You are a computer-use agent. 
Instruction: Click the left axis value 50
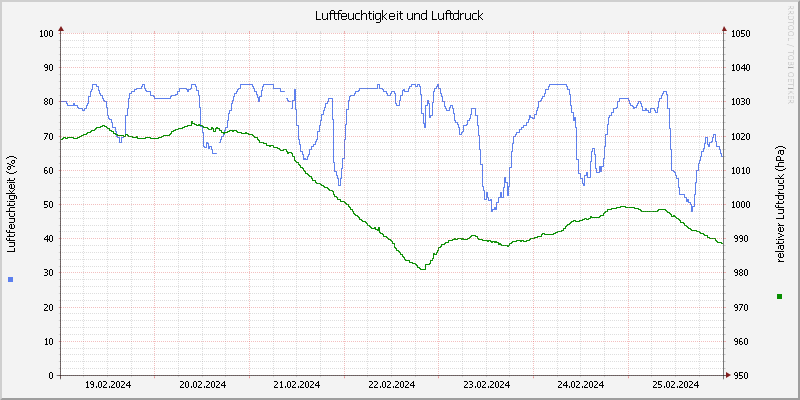pos(48,205)
